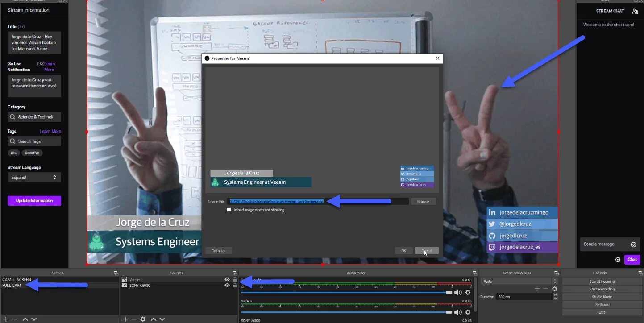Open chat settings gear in Stream Chat
Viewport: 644px width, 323px height.
point(618,260)
